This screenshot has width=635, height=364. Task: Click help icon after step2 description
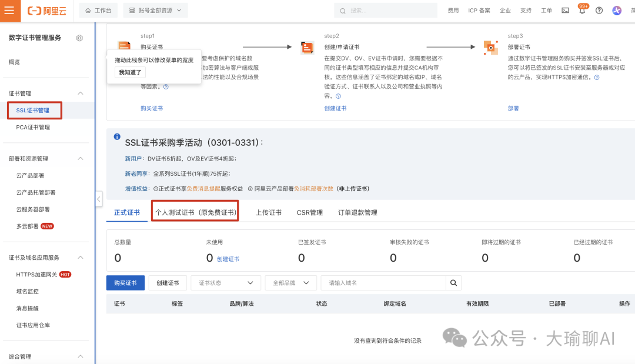[x=339, y=96]
